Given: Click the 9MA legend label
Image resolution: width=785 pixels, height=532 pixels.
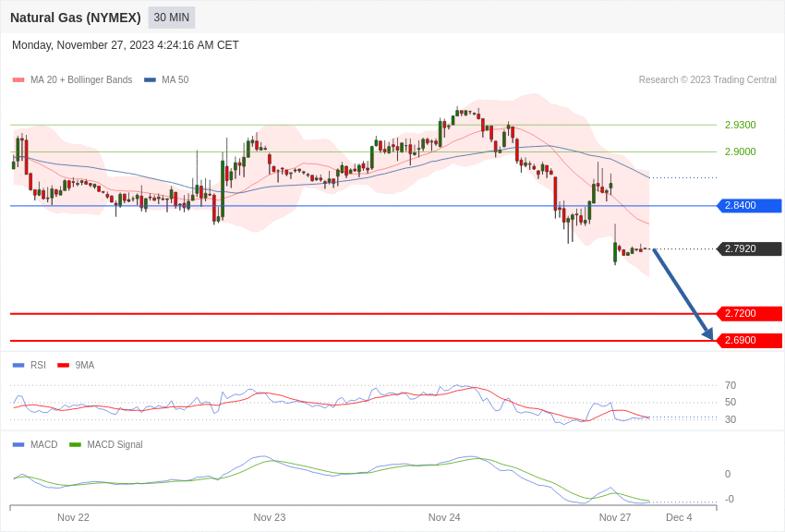Looking at the screenshot, I should click(85, 366).
